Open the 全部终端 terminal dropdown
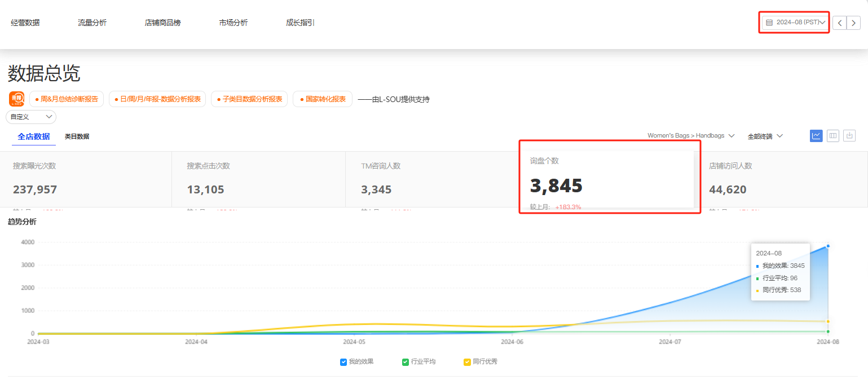868x380 pixels. 765,136
